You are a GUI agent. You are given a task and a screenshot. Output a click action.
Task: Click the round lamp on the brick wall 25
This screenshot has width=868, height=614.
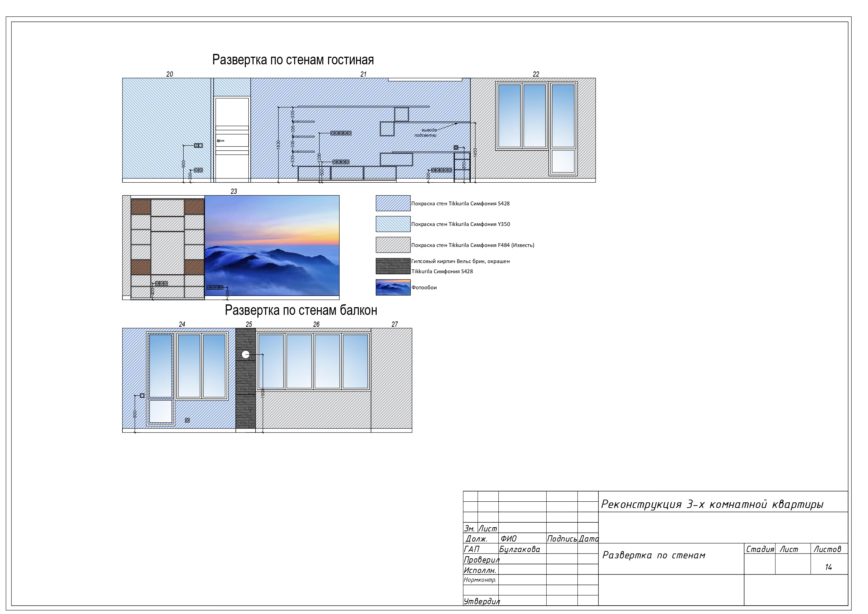point(246,354)
